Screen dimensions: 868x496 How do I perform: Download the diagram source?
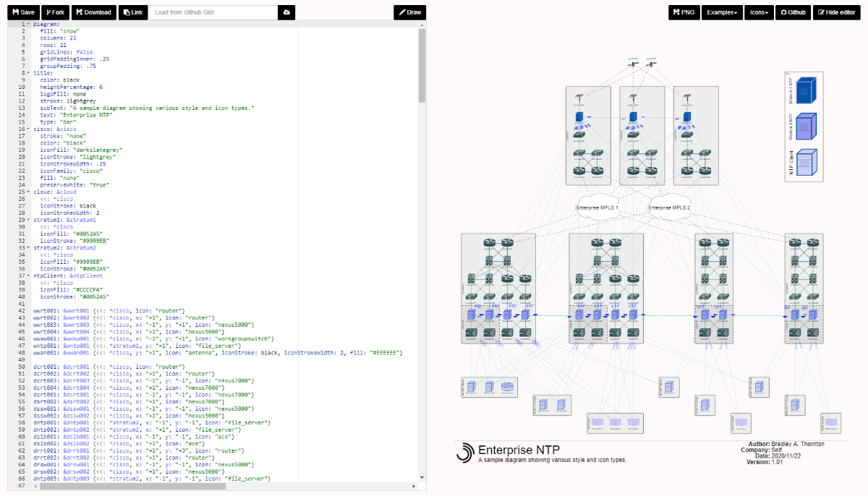[93, 12]
